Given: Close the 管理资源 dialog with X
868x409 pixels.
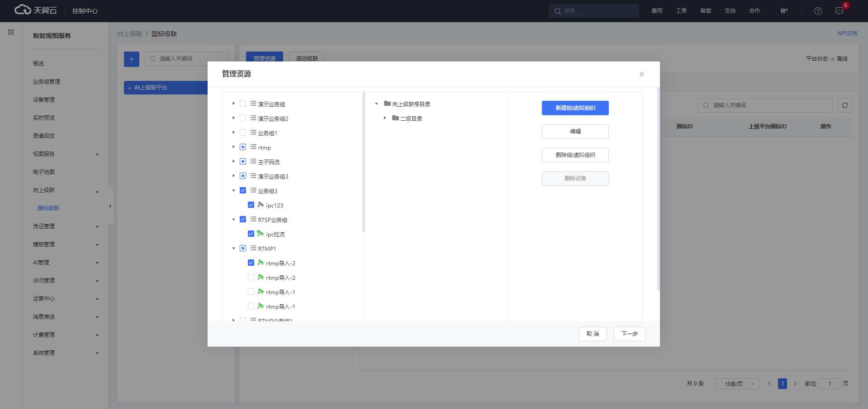Looking at the screenshot, I should click(641, 74).
